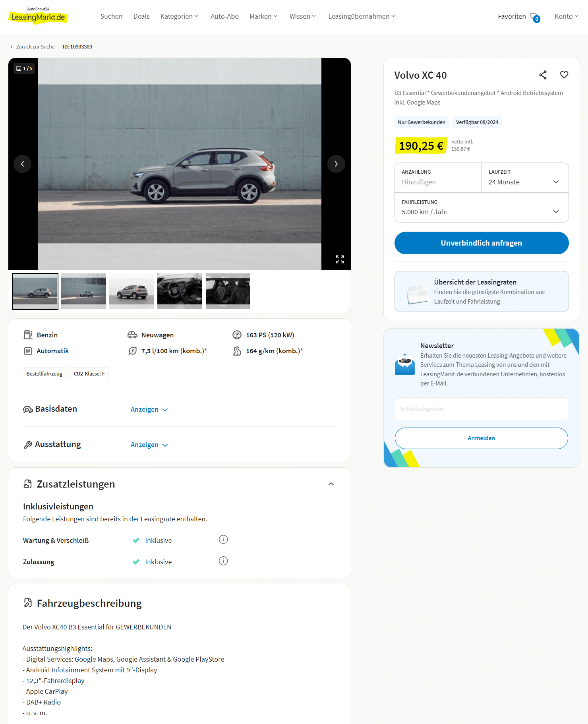Click Unverbindlich anfragen button

(x=481, y=243)
